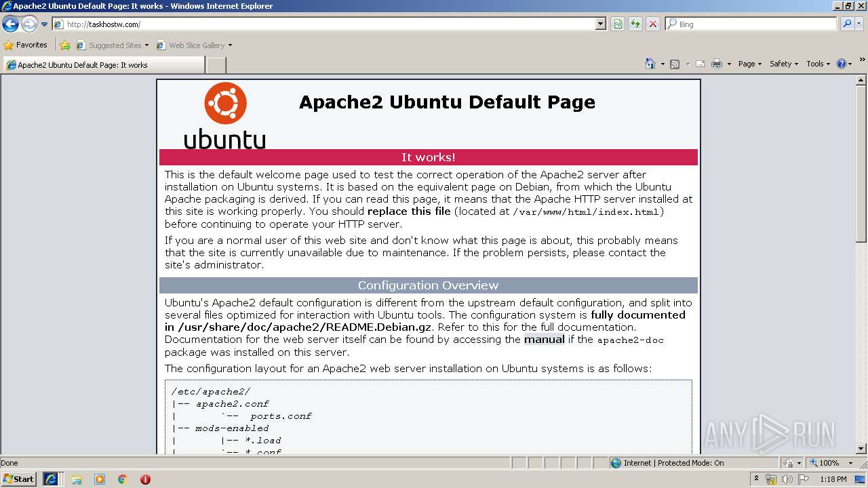
Task: Click inside the Bing search box
Action: click(756, 24)
